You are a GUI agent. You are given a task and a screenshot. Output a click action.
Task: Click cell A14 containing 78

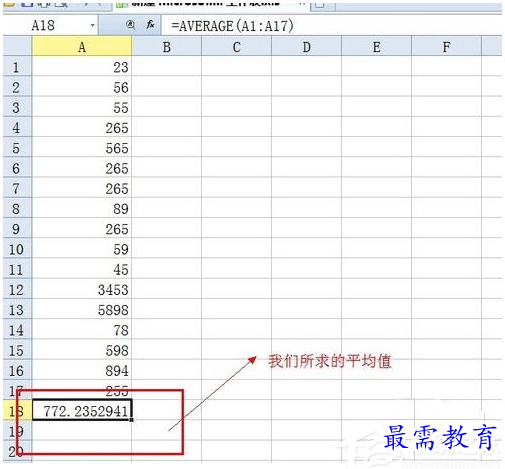click(82, 329)
